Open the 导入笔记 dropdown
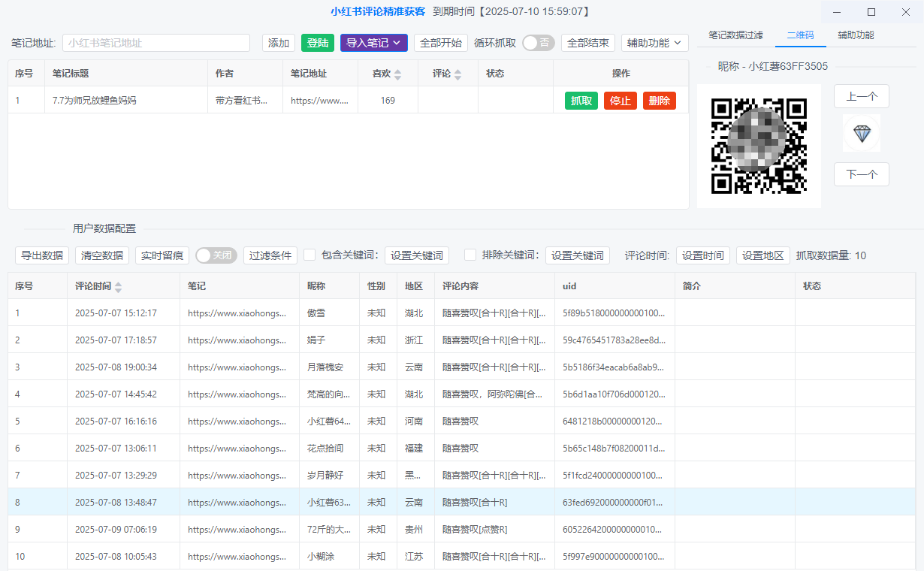This screenshot has height=571, width=924. click(374, 43)
